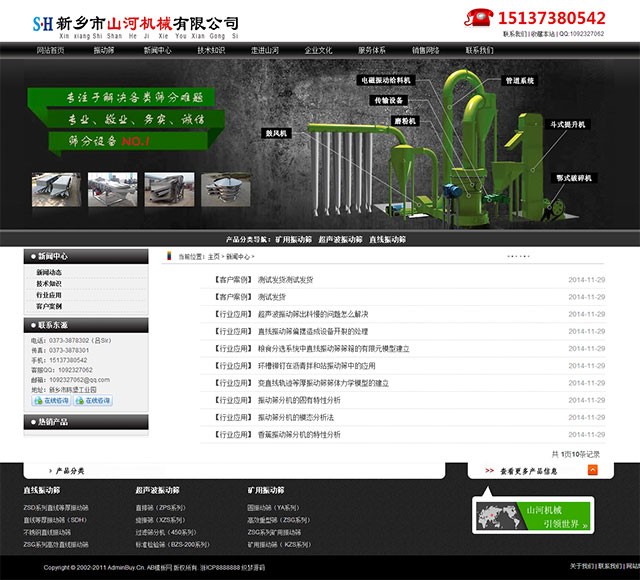Click footer heading 超声波振动筛

158,490
